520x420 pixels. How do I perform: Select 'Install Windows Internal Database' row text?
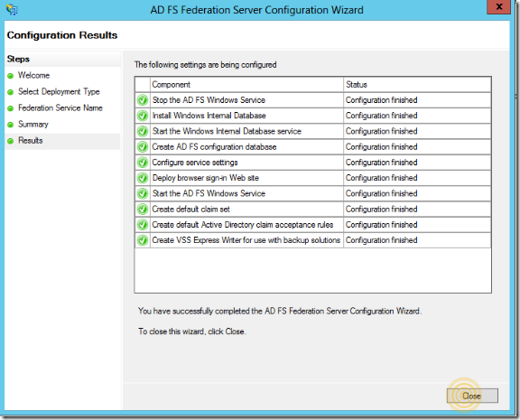tap(209, 116)
